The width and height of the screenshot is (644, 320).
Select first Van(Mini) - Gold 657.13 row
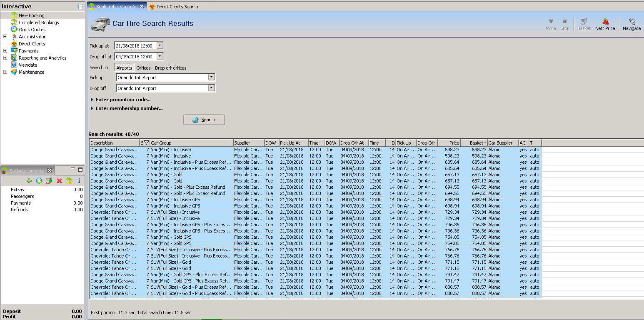(315, 175)
